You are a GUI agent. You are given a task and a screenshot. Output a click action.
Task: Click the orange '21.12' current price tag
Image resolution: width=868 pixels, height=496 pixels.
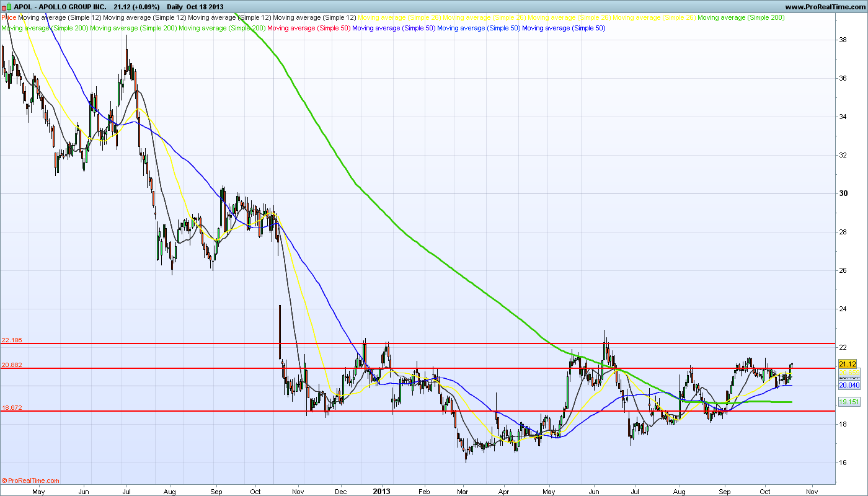coord(847,364)
